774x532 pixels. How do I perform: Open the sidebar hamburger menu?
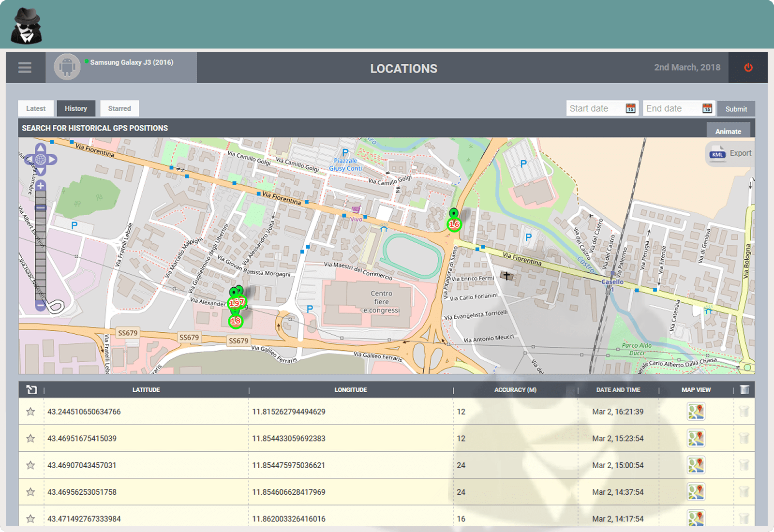click(x=24, y=67)
